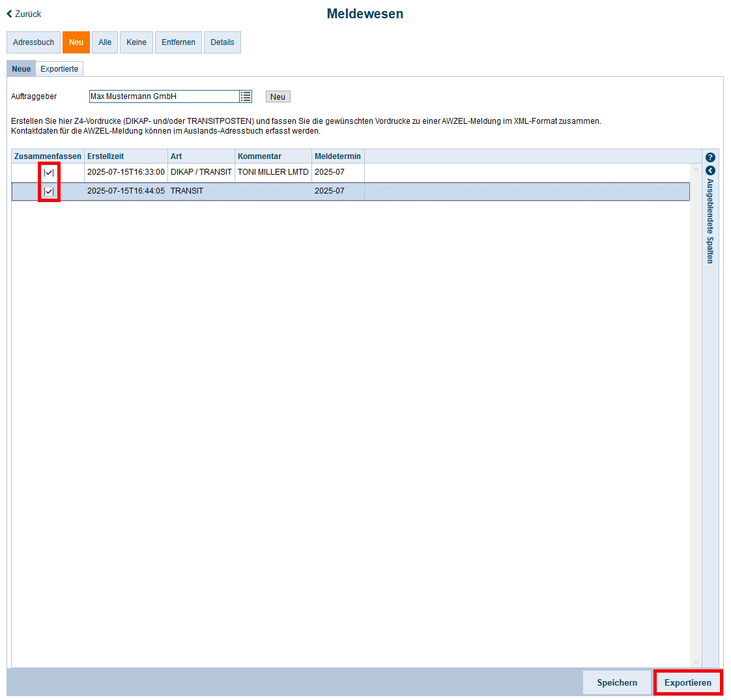
Task: Deselect entries with the Keine button
Action: (137, 42)
